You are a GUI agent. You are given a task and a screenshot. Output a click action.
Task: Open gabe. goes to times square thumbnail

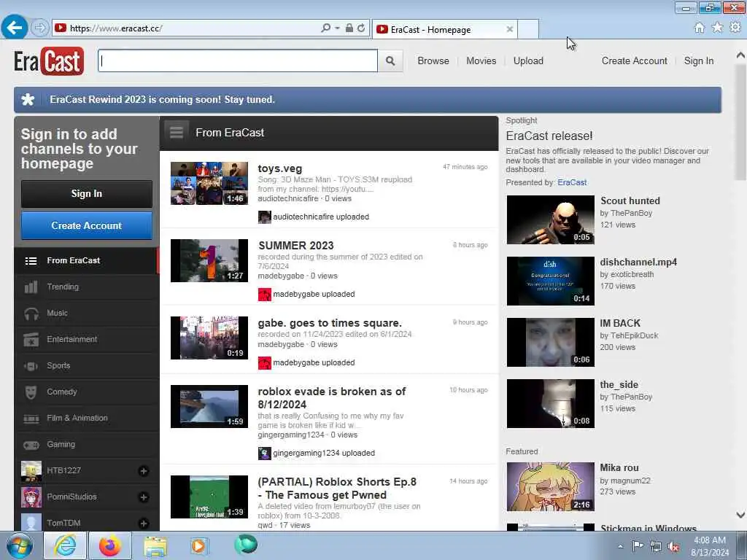(x=209, y=338)
